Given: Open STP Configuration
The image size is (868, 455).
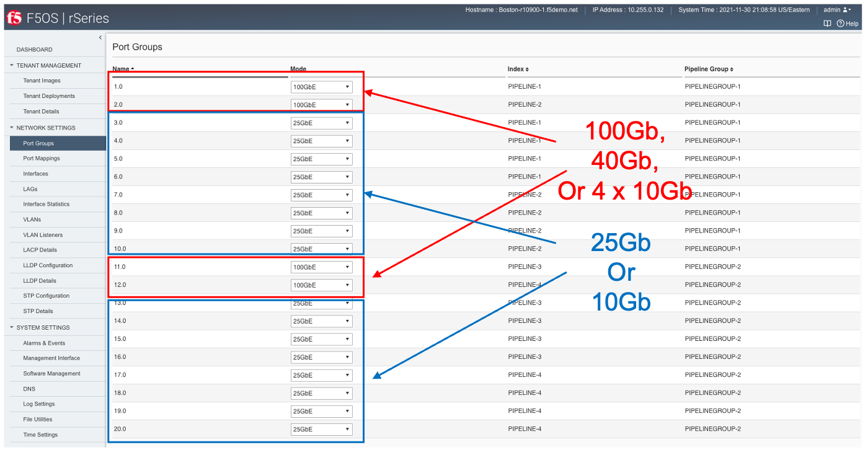Looking at the screenshot, I should tap(46, 296).
